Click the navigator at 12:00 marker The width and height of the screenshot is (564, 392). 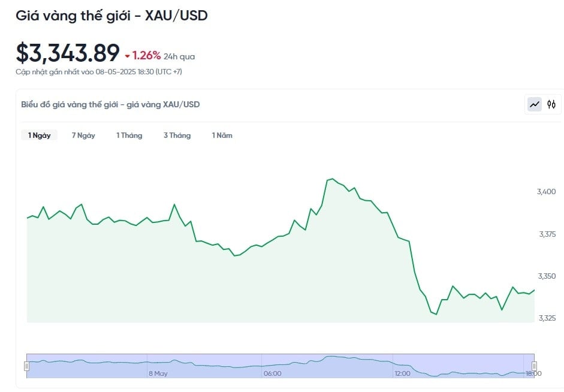pos(402,373)
